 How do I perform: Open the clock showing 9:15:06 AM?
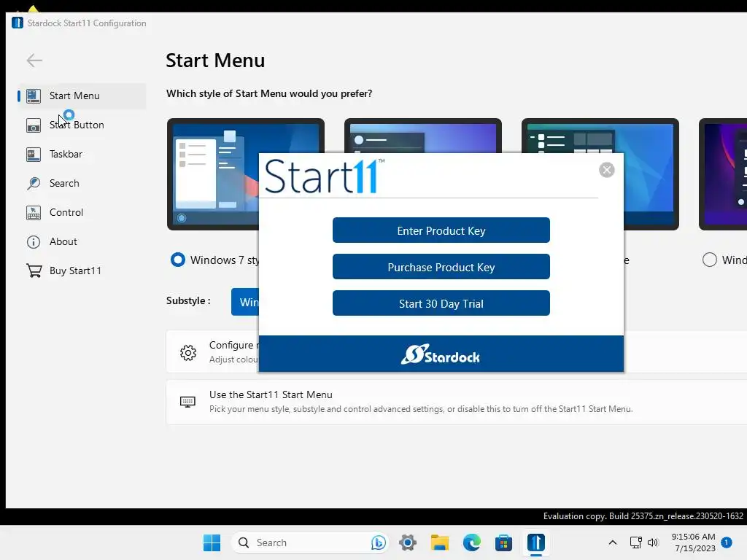pyautogui.click(x=694, y=542)
